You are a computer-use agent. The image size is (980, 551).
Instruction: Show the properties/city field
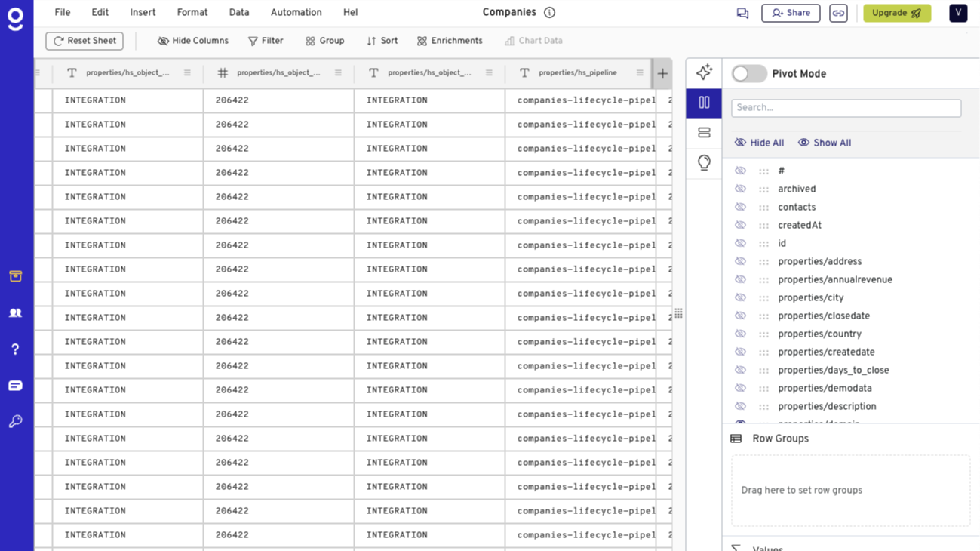740,297
